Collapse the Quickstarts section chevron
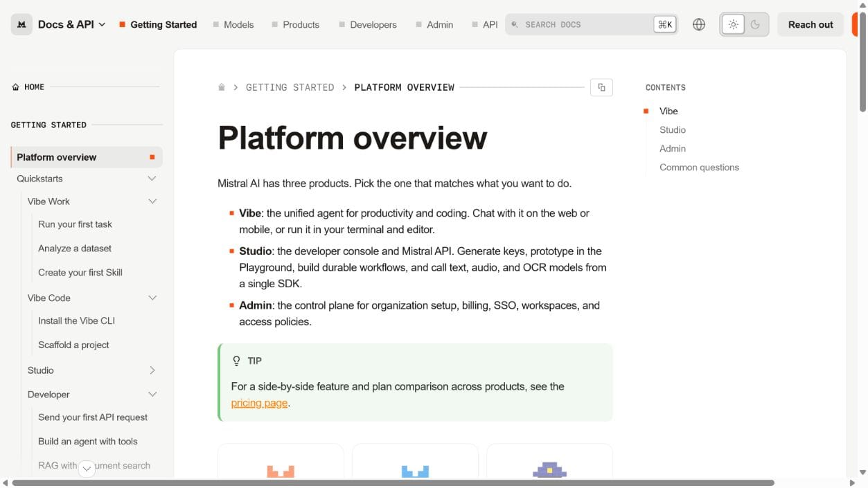Screen dimensions: 868x488 click(152, 179)
